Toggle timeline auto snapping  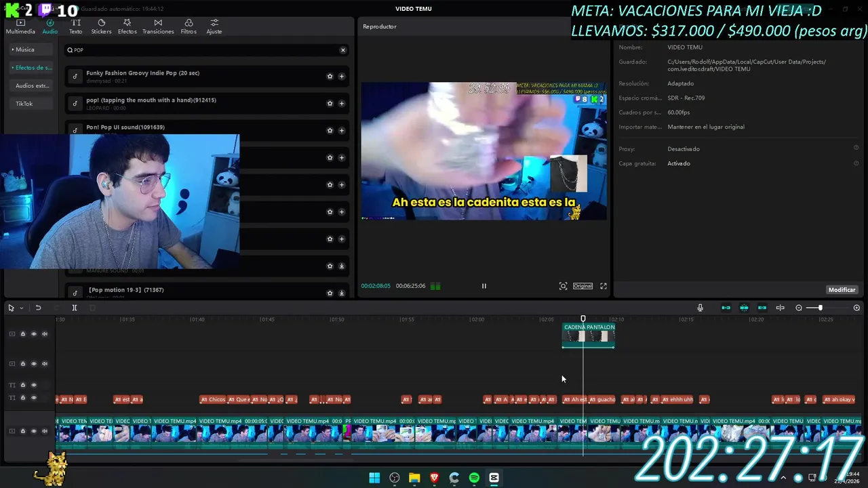(744, 308)
